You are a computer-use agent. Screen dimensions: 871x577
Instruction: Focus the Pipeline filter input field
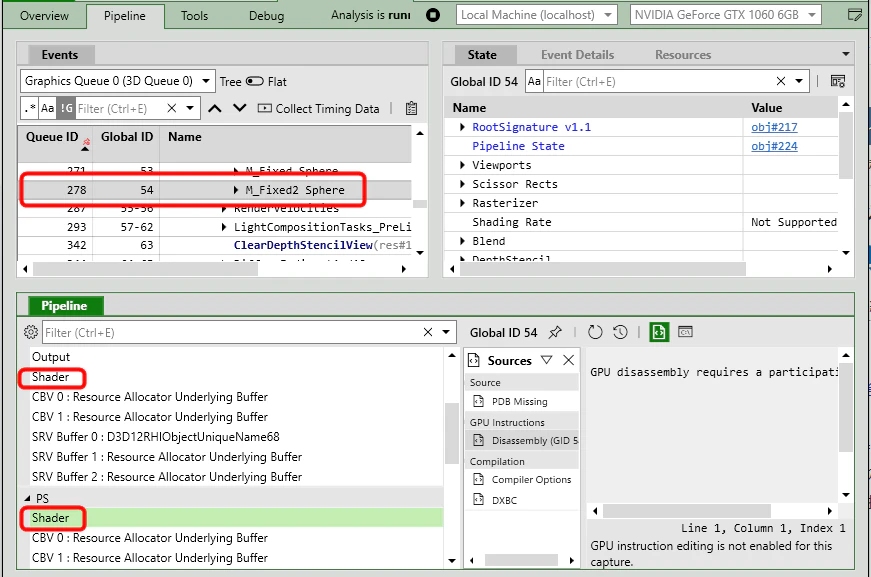(x=232, y=332)
